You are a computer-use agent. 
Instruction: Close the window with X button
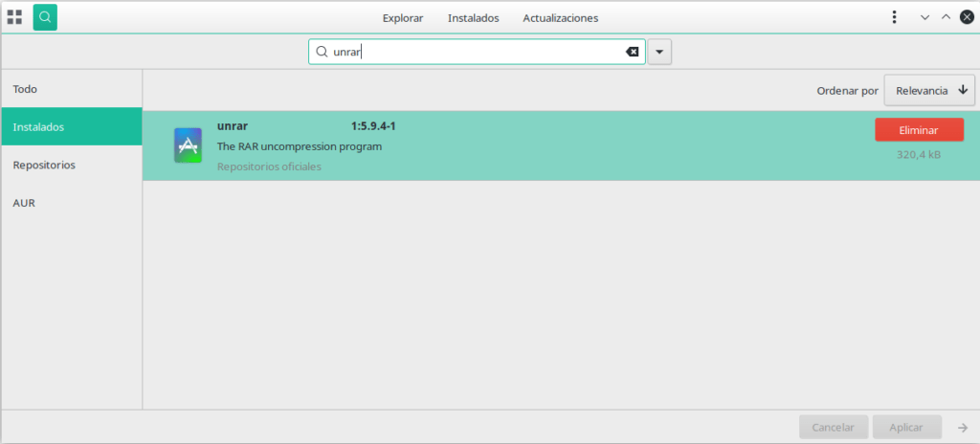coord(967,17)
